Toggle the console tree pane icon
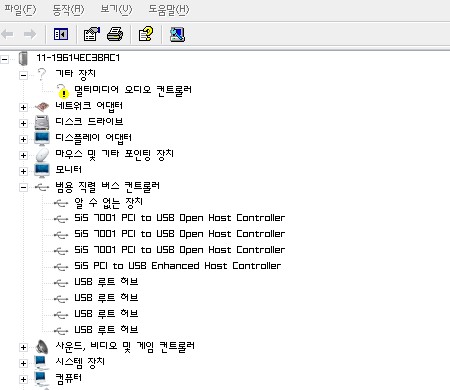 coord(61,34)
